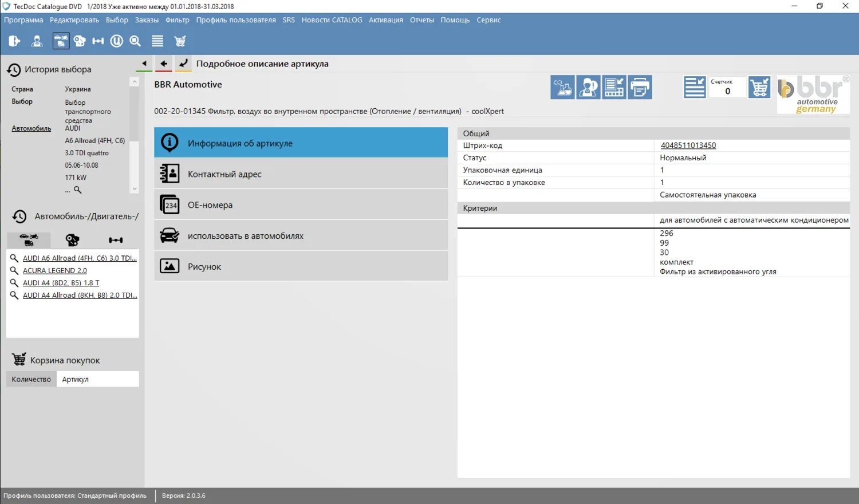The height and width of the screenshot is (504, 859).
Task: Click the left arrow with red underline
Action: (164, 64)
